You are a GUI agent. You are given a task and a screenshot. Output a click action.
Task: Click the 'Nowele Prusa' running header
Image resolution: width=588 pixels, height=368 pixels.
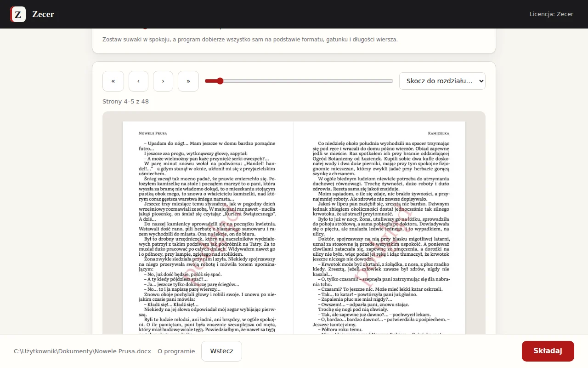coord(153,133)
